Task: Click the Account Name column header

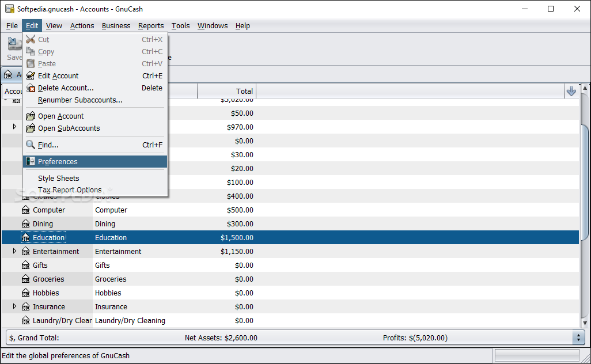Action: click(x=13, y=91)
